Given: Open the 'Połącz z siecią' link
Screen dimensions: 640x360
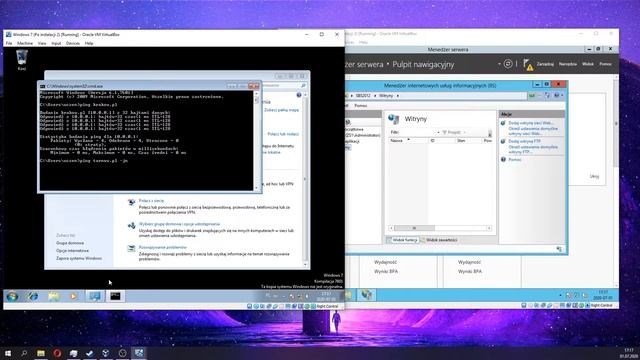Looking at the screenshot, I should [151, 200].
